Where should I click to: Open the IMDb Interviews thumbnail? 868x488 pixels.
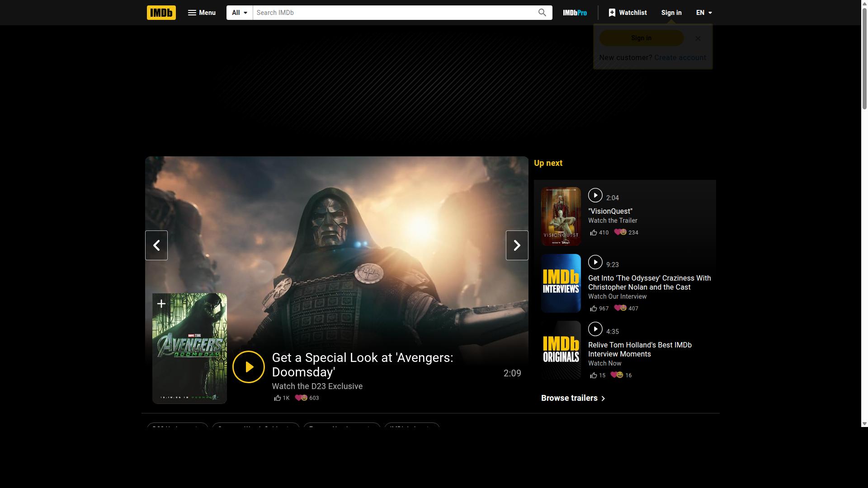click(561, 283)
